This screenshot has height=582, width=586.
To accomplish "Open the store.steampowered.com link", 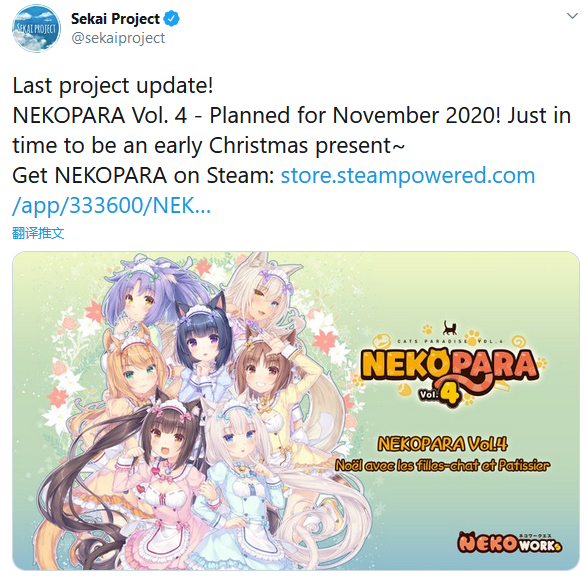I will click(408, 175).
